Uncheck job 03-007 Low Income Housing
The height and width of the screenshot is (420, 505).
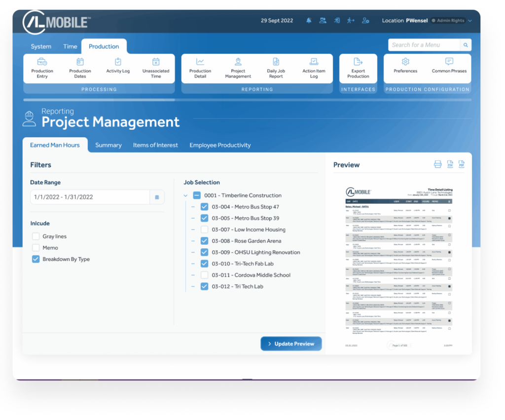(204, 229)
